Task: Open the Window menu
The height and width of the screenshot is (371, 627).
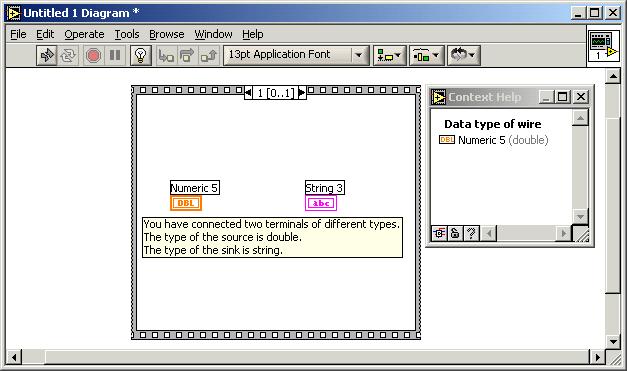Action: (x=213, y=34)
